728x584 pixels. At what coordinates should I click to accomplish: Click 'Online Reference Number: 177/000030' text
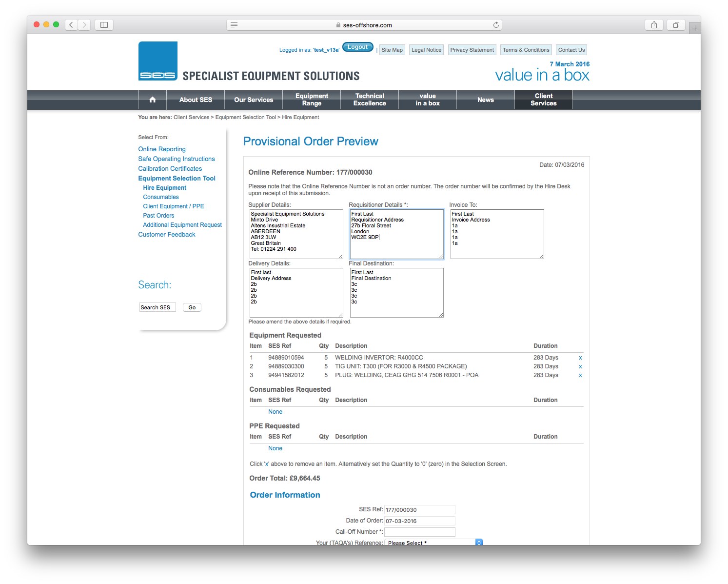pos(310,172)
